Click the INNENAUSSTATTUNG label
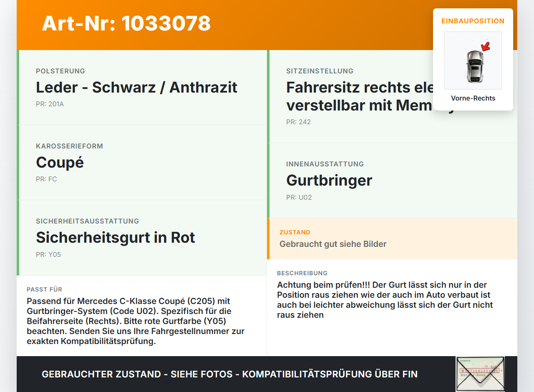This screenshot has height=392, width=534. click(x=325, y=164)
